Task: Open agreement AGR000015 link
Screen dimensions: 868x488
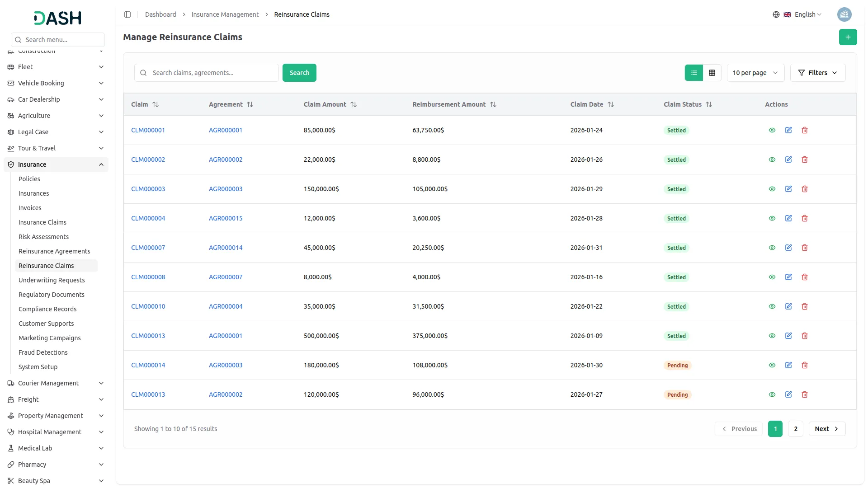Action: 226,218
